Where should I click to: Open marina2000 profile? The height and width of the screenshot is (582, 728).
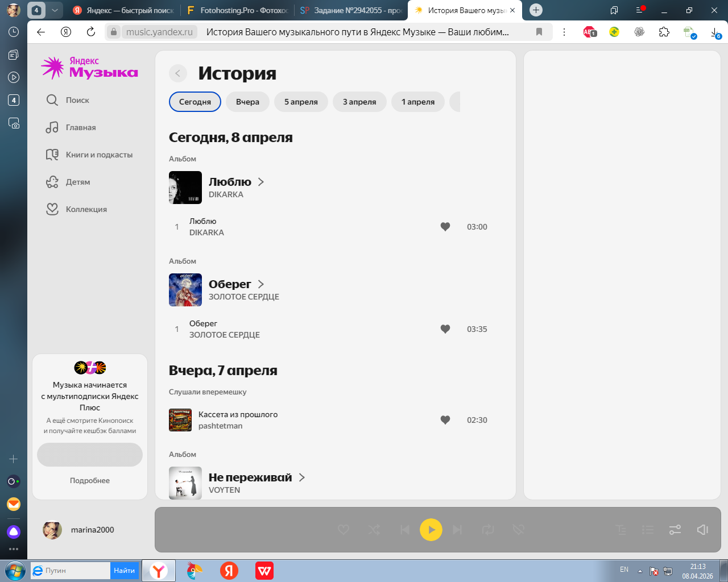[x=79, y=530]
